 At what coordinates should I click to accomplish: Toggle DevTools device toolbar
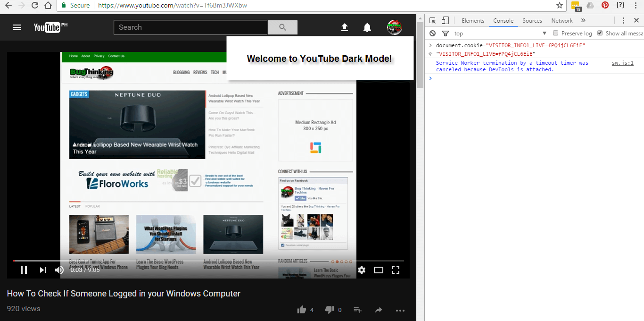click(x=445, y=20)
